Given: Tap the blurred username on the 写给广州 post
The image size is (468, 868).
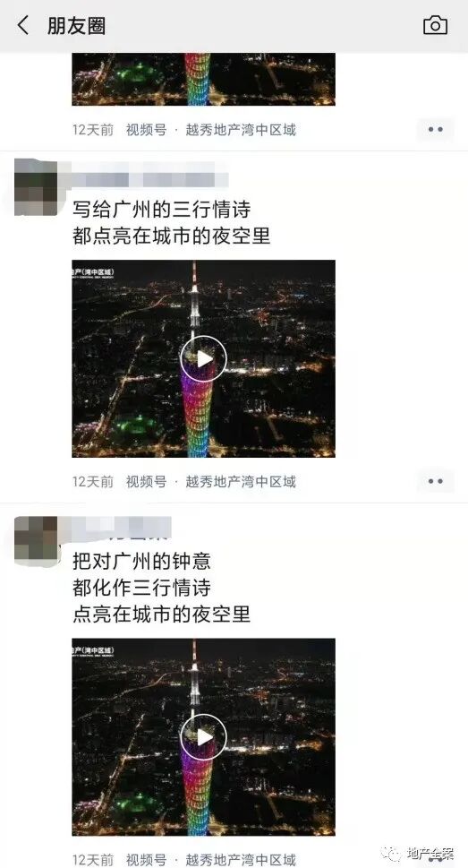Looking at the screenshot, I should (150, 177).
